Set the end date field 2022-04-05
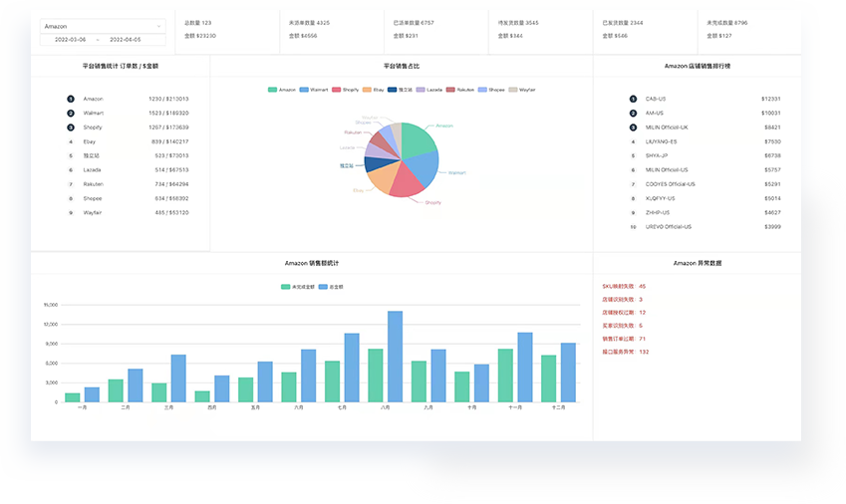Screen dimensions: 846x504 (x=126, y=40)
